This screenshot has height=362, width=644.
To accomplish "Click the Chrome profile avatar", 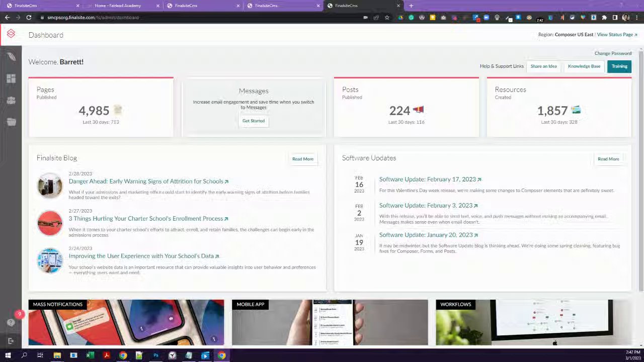I will point(626,18).
